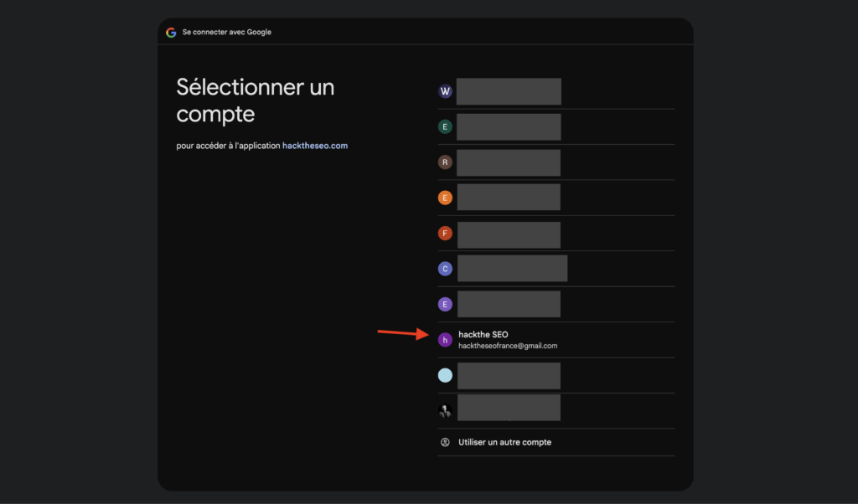Select the hackthe SEO account name

[x=483, y=335]
